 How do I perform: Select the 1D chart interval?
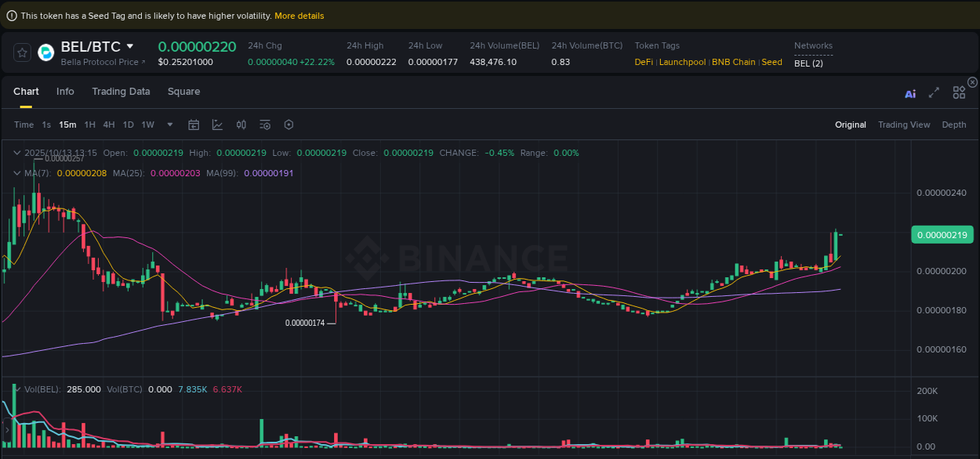pyautogui.click(x=128, y=125)
